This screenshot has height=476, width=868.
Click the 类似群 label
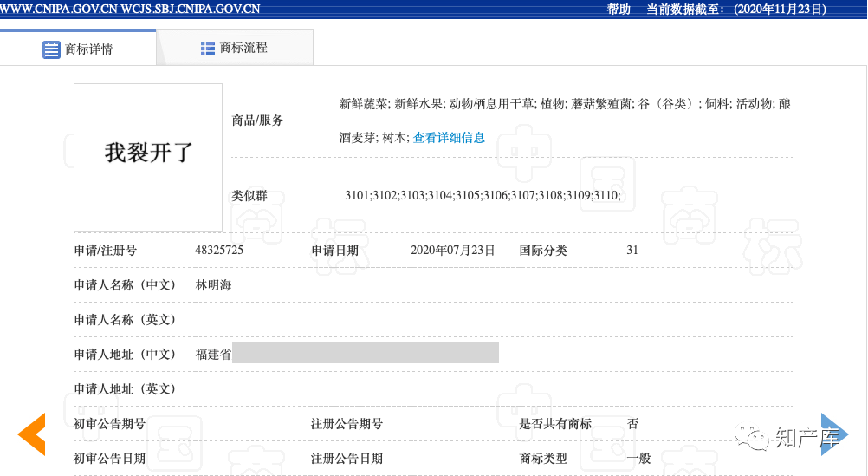pos(249,196)
